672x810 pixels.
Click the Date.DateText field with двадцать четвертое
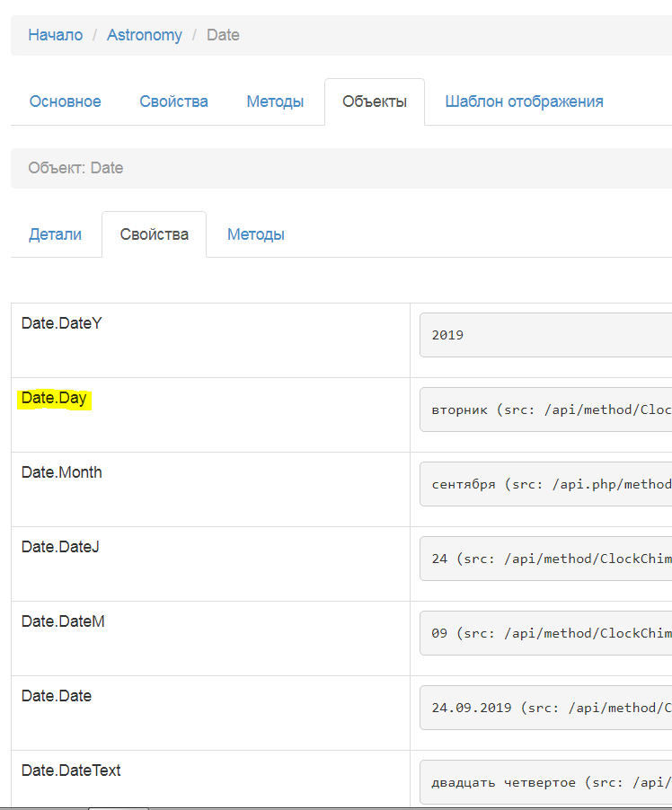click(545, 782)
